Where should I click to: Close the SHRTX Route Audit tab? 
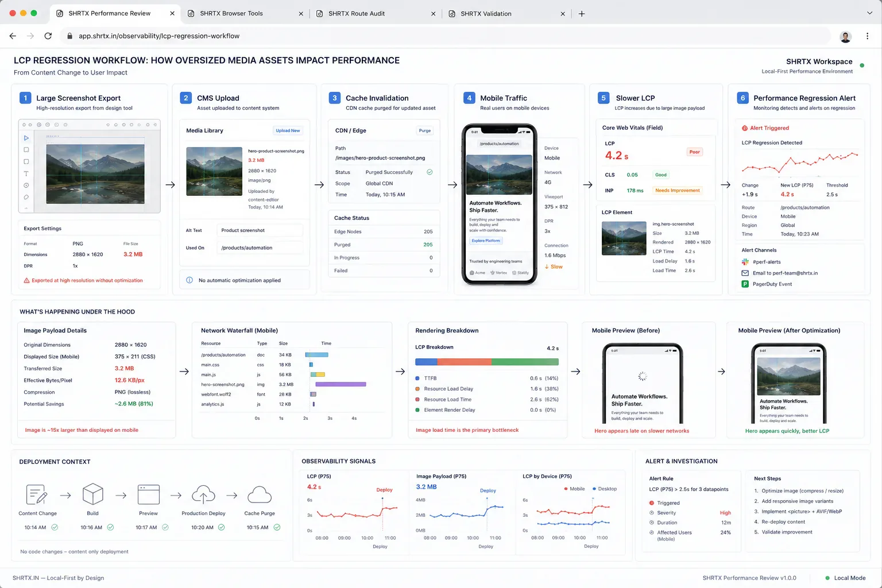[433, 14]
